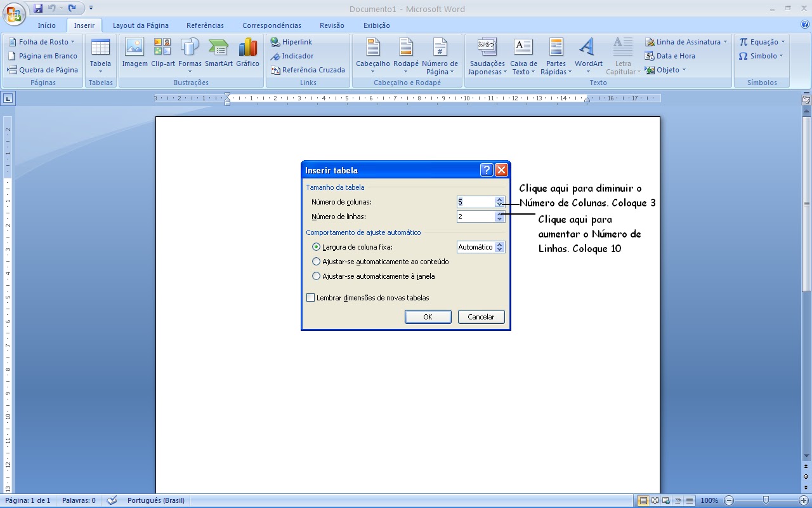The height and width of the screenshot is (508, 812).
Task: Switch to Print Layout view icon
Action: (x=643, y=500)
